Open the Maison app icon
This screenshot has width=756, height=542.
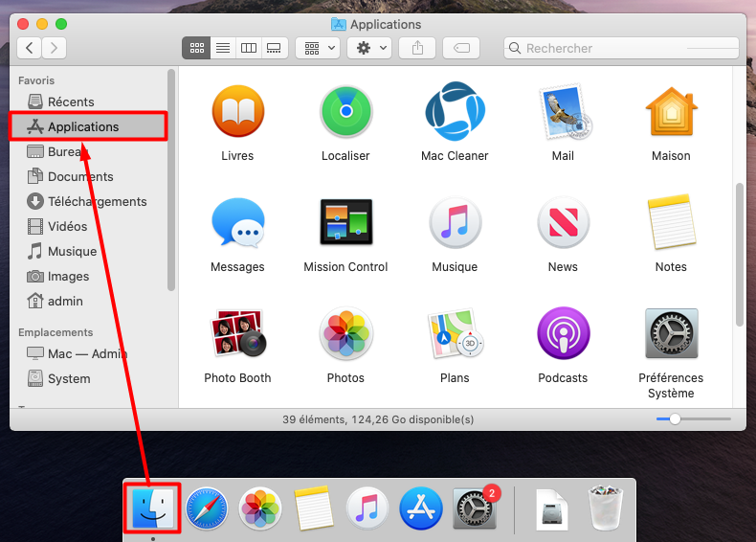click(x=671, y=111)
